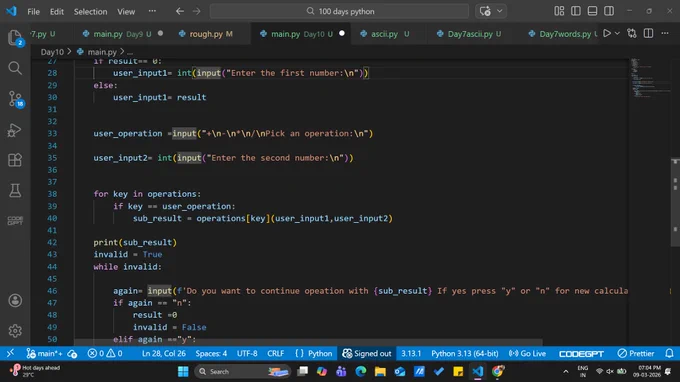Click the '100 days python' command search box
Screen dimensions: 680x382
pyautogui.click(x=339, y=11)
